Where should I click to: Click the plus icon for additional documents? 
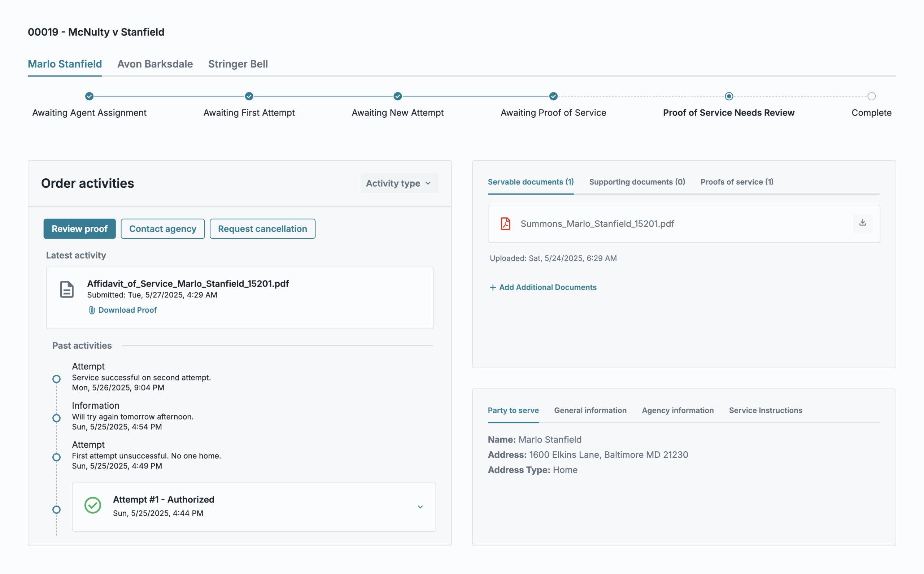(x=493, y=287)
